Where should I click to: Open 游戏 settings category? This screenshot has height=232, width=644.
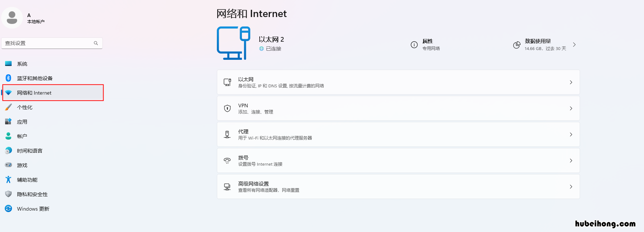click(53, 165)
